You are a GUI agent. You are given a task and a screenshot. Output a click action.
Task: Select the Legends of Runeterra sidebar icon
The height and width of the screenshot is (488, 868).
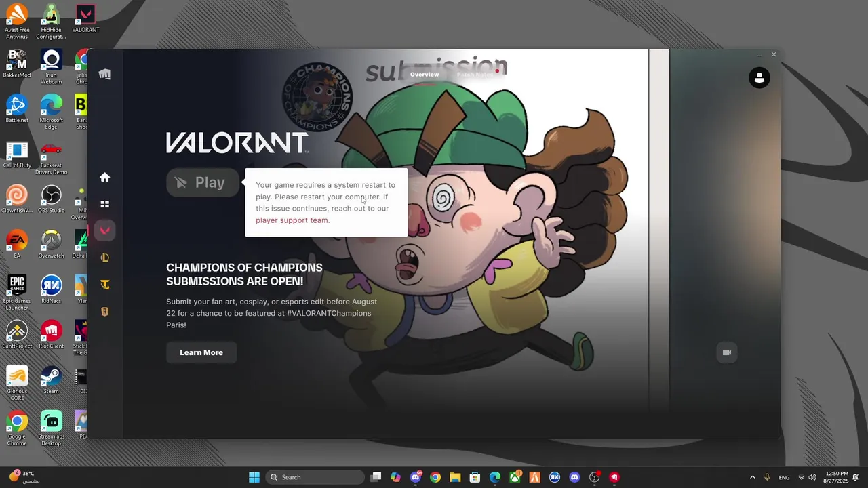[x=104, y=312]
